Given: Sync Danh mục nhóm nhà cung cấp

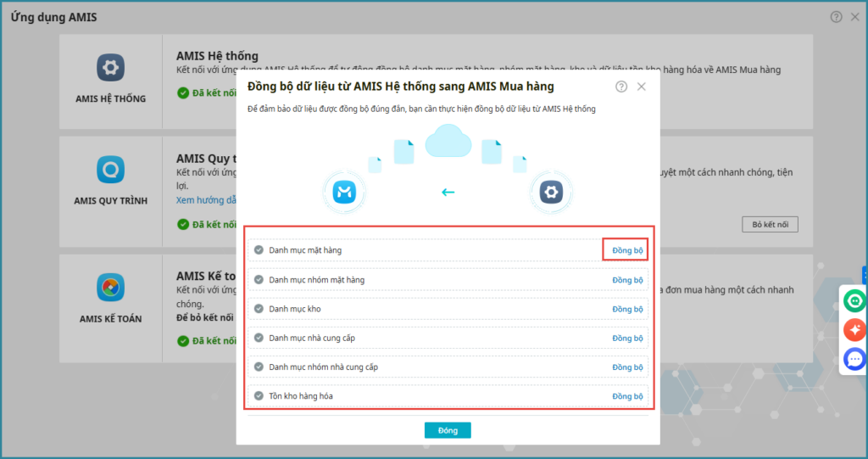Looking at the screenshot, I should click(627, 367).
